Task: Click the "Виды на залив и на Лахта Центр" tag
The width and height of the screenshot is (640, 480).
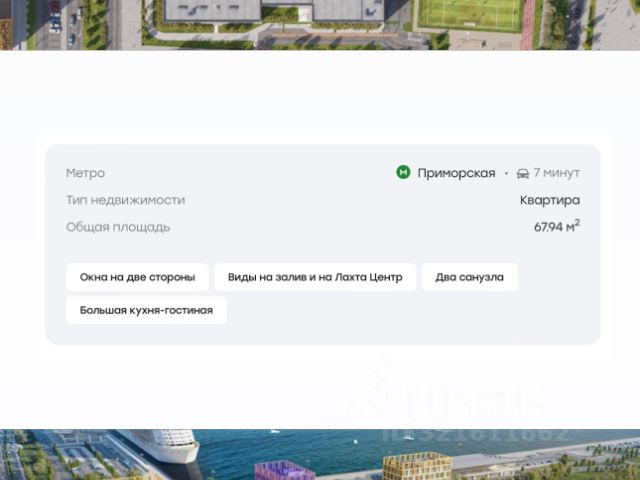Action: coord(315,277)
